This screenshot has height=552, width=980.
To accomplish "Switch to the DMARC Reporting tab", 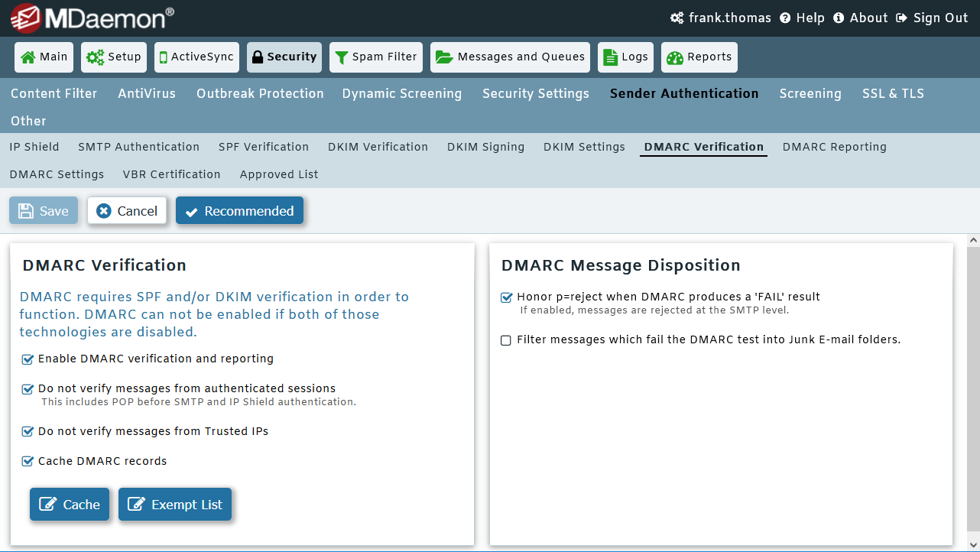I will point(834,147).
